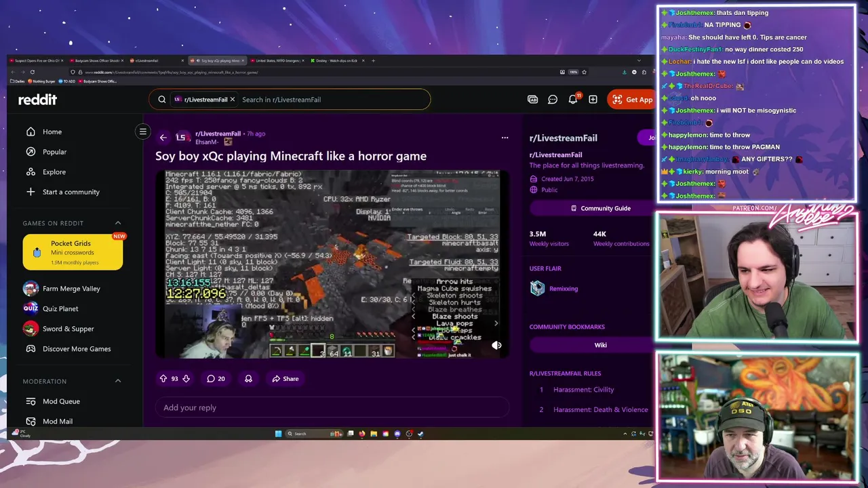The image size is (868, 488).
Task: Click the reddit Advertise icon
Action: click(x=533, y=100)
